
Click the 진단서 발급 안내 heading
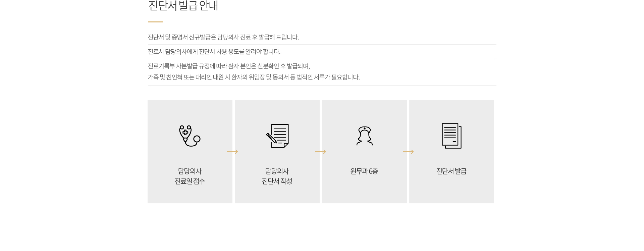[x=183, y=6]
